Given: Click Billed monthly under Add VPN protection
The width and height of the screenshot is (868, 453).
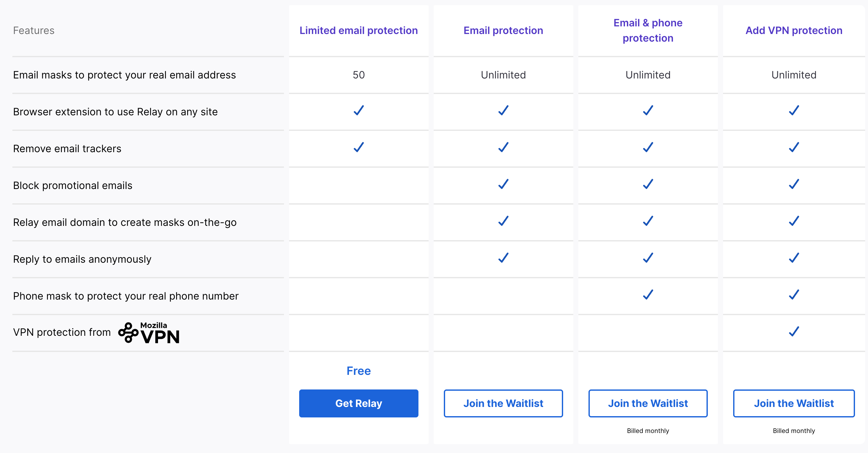Looking at the screenshot, I should (x=793, y=430).
